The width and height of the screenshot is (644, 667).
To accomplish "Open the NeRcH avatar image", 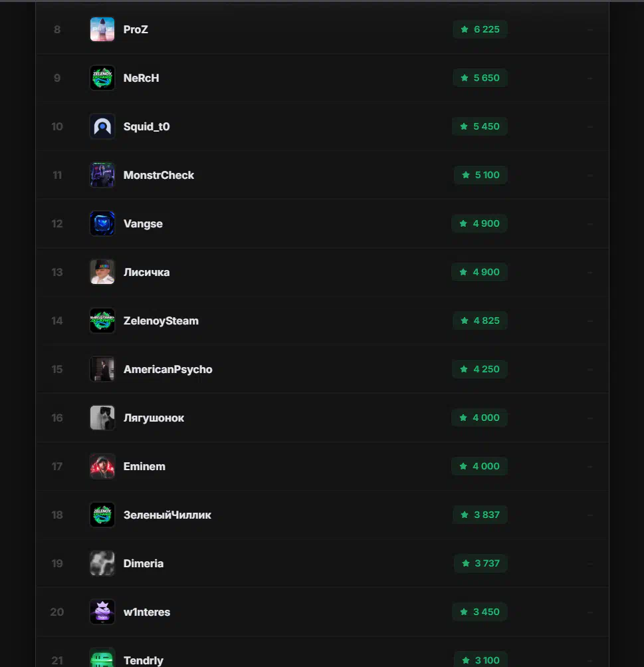I will click(x=102, y=78).
